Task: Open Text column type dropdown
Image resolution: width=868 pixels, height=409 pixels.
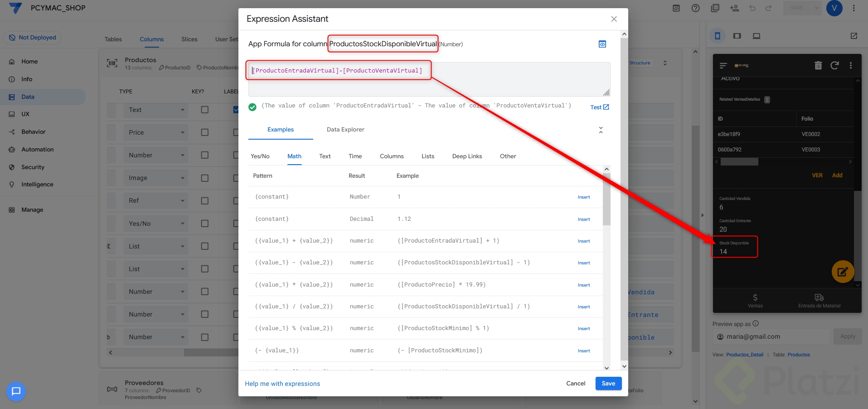Action: (x=156, y=110)
